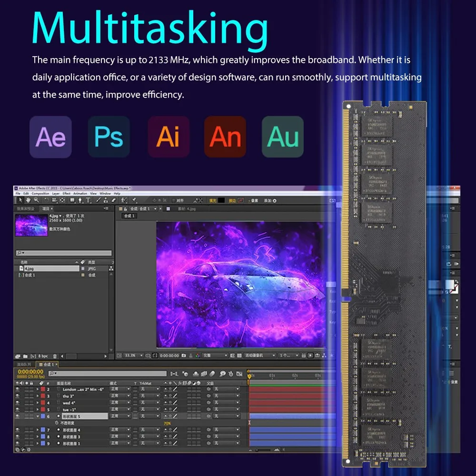476x476 pixels.
Task: Select the Rectangle shape tool
Action: [72, 200]
